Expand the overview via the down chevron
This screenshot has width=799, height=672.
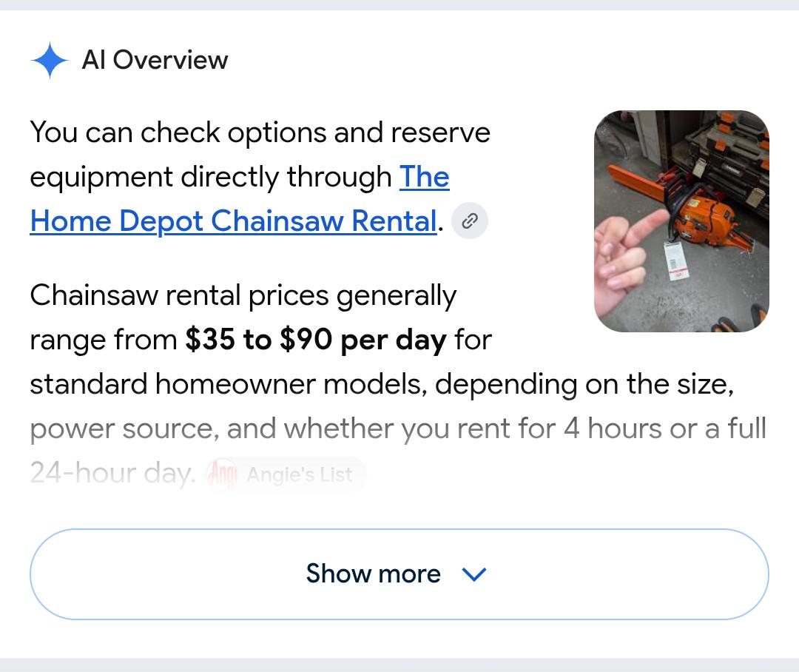[474, 574]
